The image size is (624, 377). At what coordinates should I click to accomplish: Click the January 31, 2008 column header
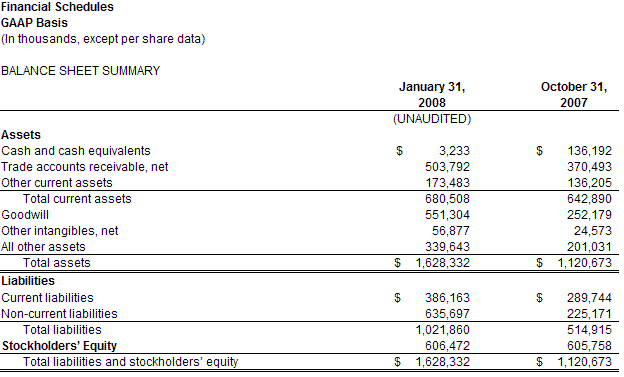coord(432,95)
